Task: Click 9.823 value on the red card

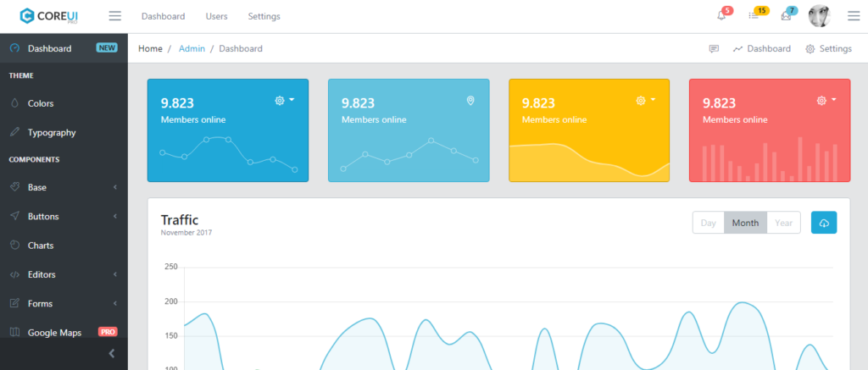Action: (719, 102)
